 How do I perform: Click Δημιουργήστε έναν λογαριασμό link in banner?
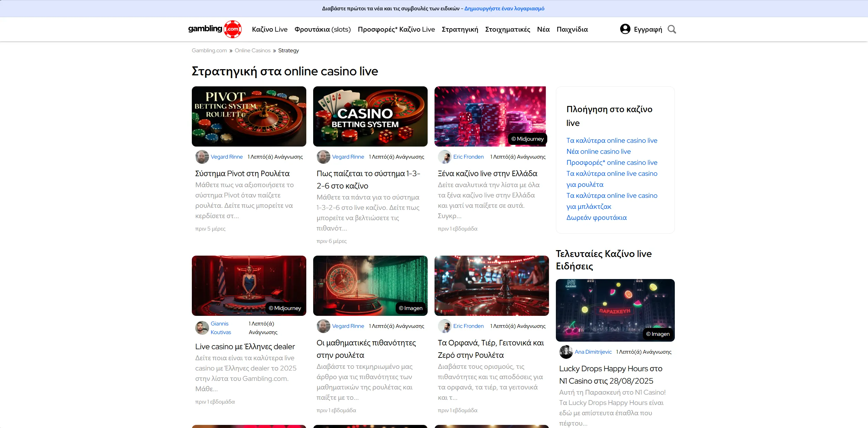click(504, 9)
